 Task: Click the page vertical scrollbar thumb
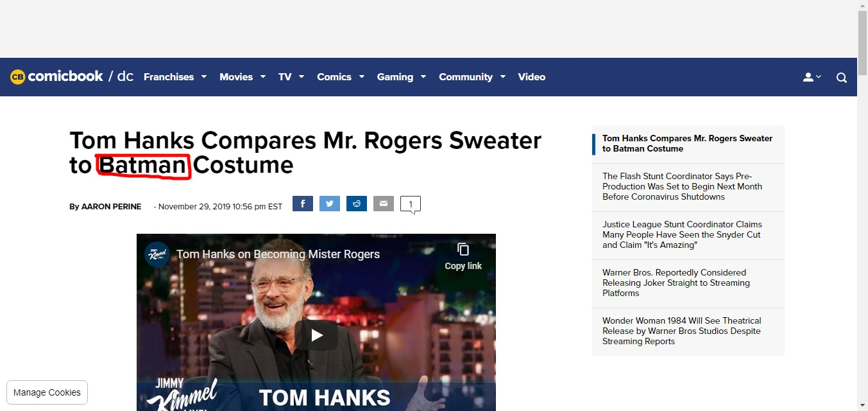click(x=862, y=42)
